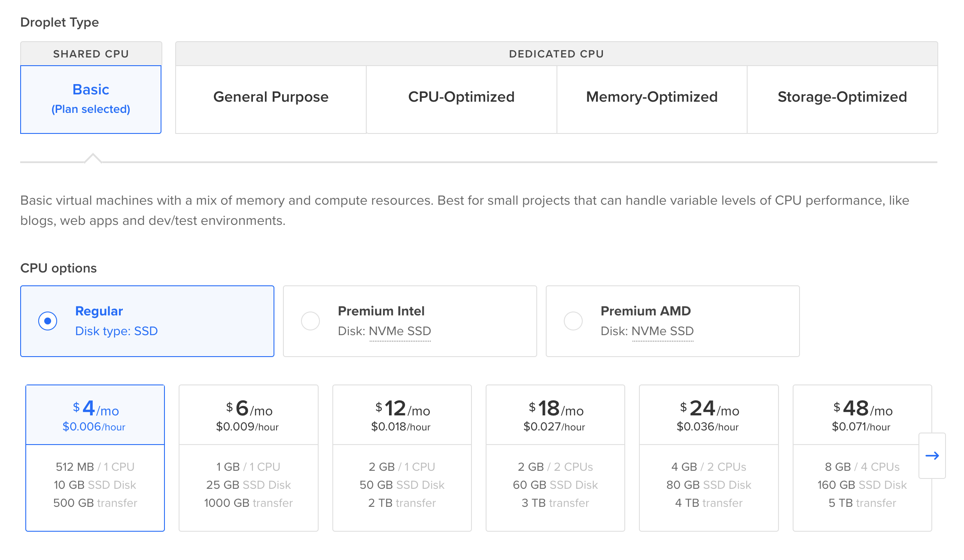
Task: Click NVMe SSD link under Premium Intel
Action: click(x=400, y=331)
